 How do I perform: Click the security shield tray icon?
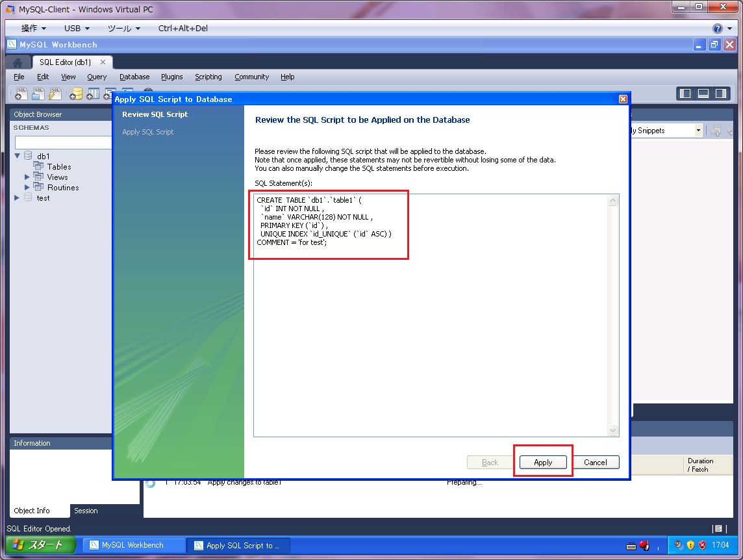coord(690,545)
